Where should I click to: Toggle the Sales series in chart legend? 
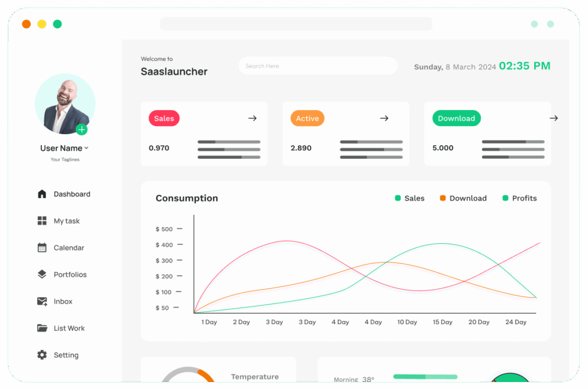tap(409, 198)
